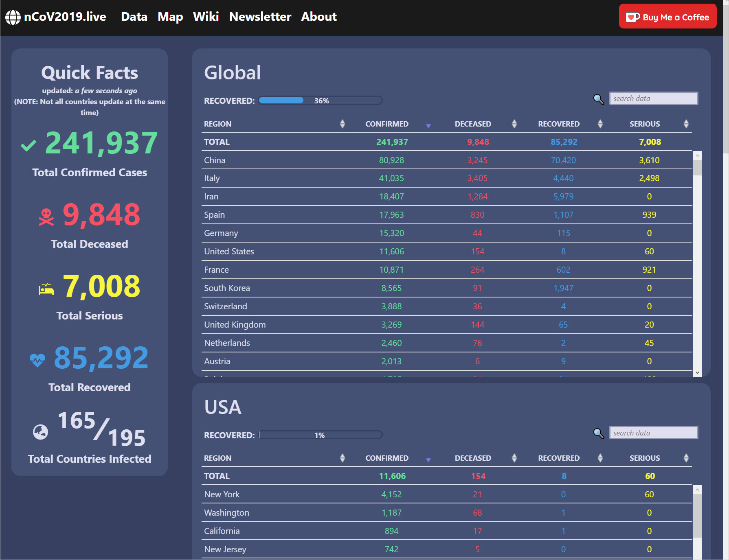Click the hospital bed icon beside 7,008
The height and width of the screenshot is (560, 729).
pos(46,289)
